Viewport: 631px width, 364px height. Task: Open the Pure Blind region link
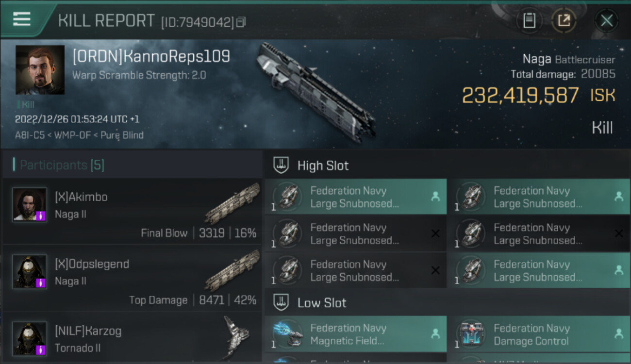pyautogui.click(x=122, y=135)
